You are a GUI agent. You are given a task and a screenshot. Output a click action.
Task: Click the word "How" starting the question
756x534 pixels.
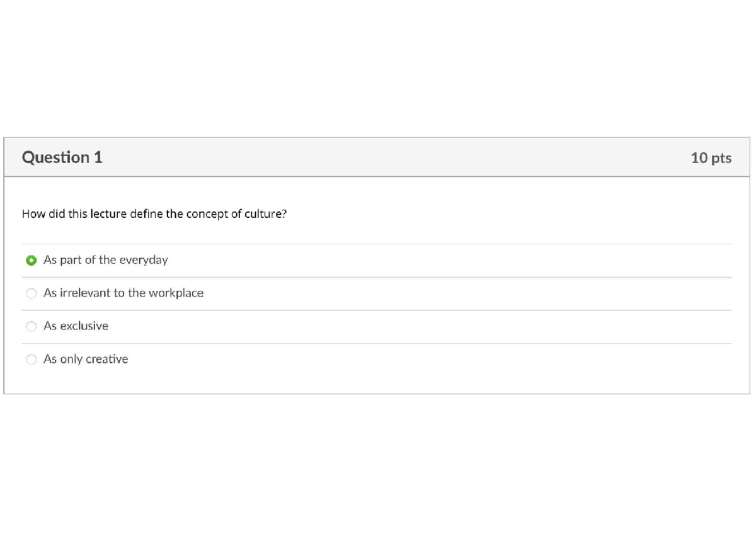(x=31, y=214)
